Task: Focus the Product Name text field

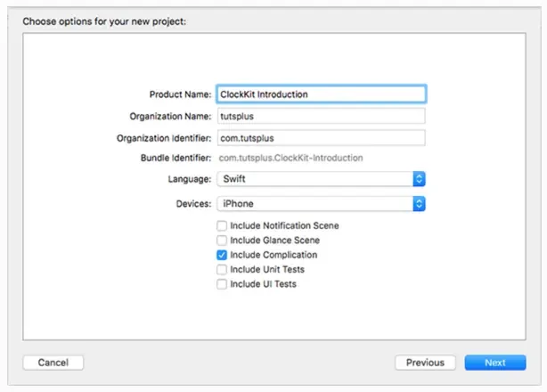Action: (321, 94)
